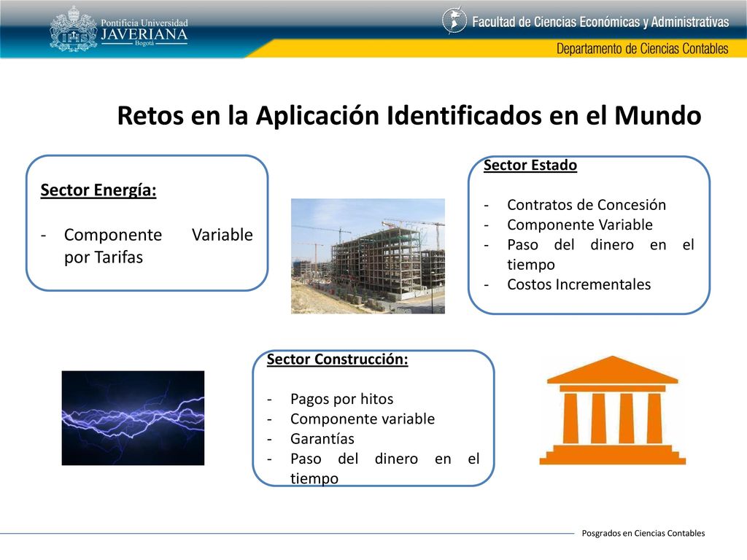The image size is (747, 560).
Task: Click the orange government building icon
Action: 612,410
